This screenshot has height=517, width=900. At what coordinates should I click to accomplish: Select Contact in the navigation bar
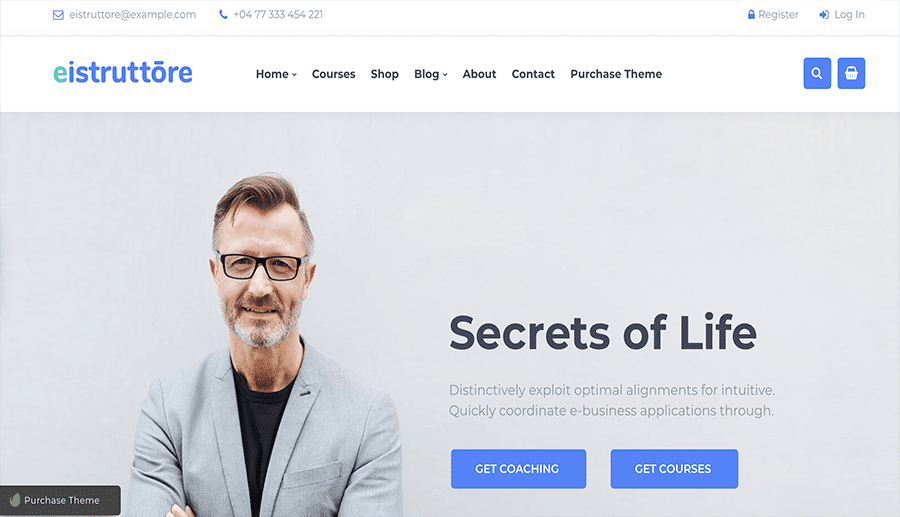click(x=533, y=74)
